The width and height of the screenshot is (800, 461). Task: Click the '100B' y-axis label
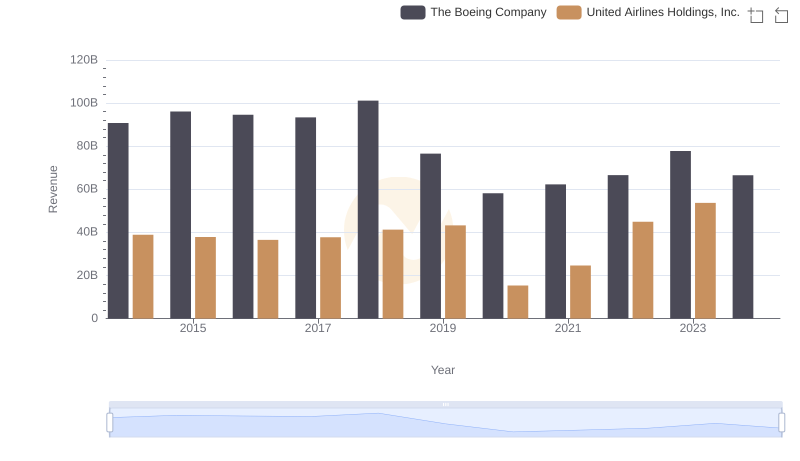click(x=84, y=103)
